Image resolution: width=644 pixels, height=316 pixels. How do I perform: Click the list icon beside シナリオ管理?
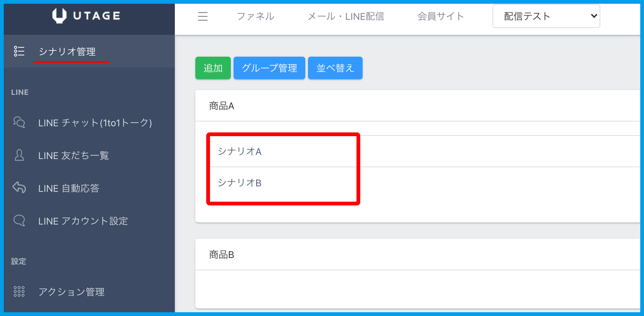[x=19, y=51]
